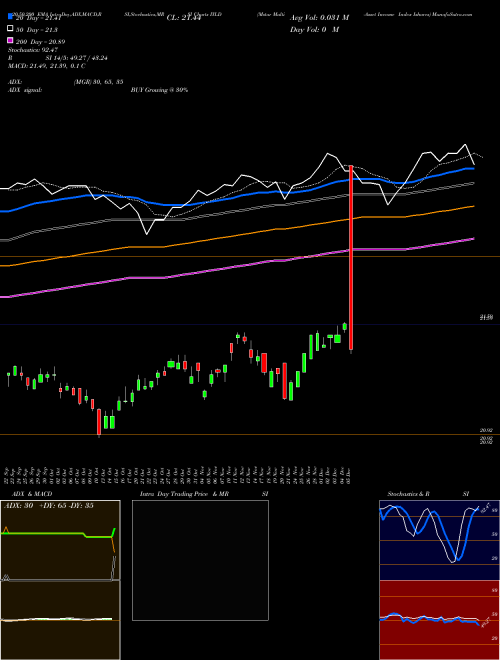Click the 200 Day = 20.89 legend text
This screenshot has width=500, height=660.
coord(40,42)
